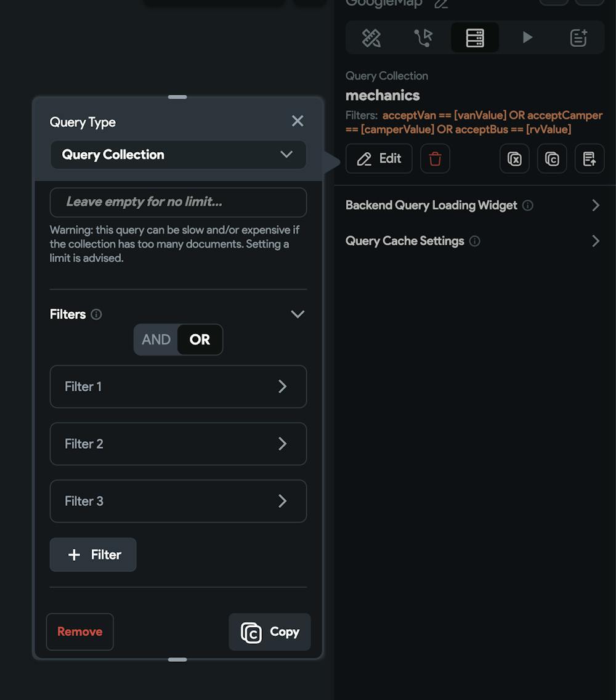Click the variable [x] query icon
616x700 pixels.
(x=514, y=159)
